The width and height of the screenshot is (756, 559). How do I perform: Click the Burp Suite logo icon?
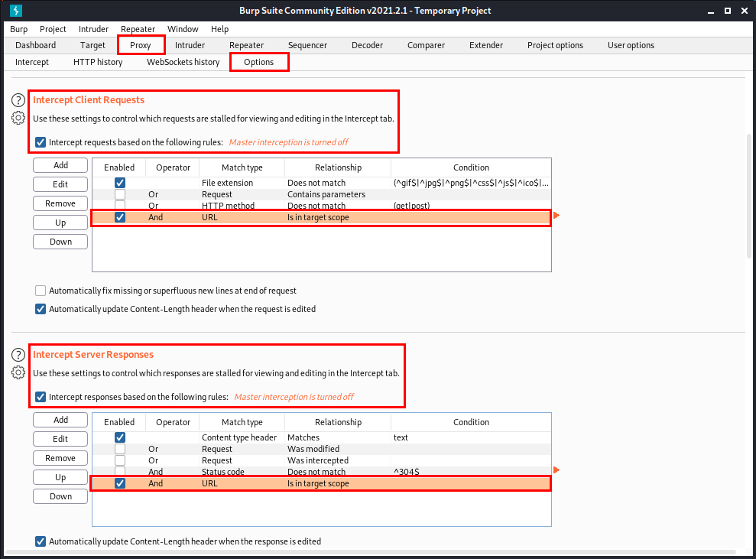coord(16,10)
